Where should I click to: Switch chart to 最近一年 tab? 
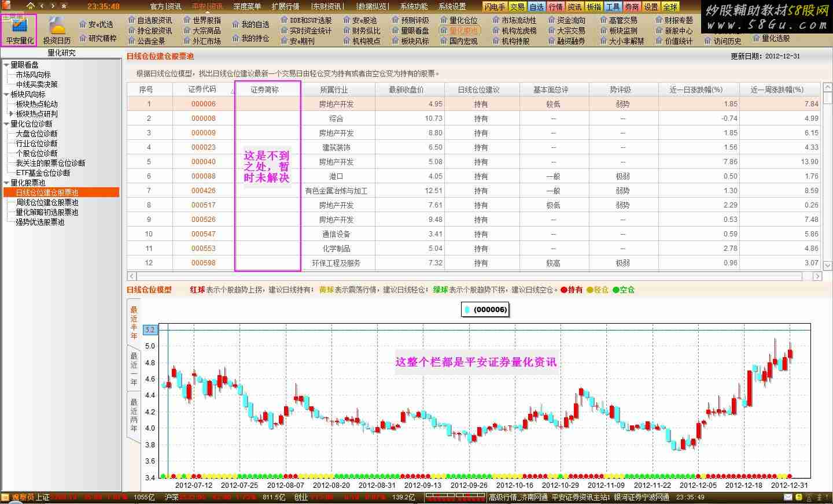pyautogui.click(x=134, y=369)
